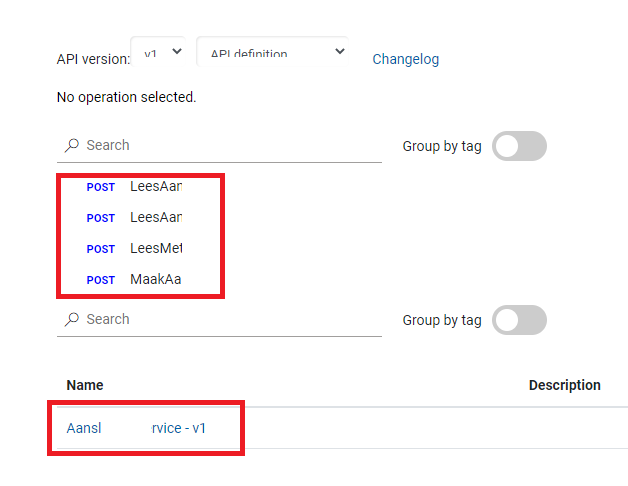
Task: Toggle the lower Group by tag switch
Action: pyautogui.click(x=519, y=320)
